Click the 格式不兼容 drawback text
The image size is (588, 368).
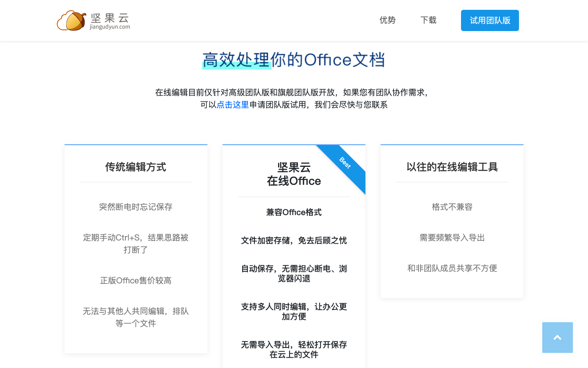452,207
